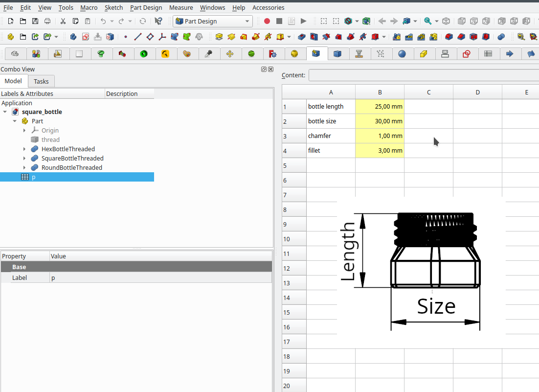Expand SquareBottleThreaded tree node
Viewport: 539px width, 392px height.
coord(24,158)
